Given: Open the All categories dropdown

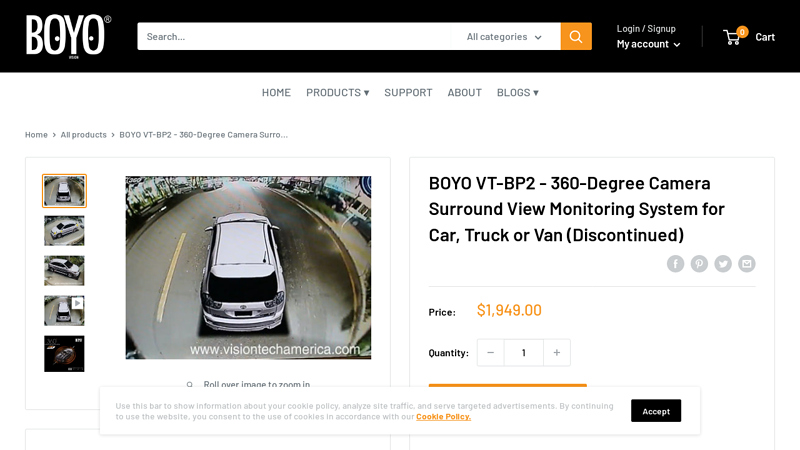Looking at the screenshot, I should [x=505, y=37].
